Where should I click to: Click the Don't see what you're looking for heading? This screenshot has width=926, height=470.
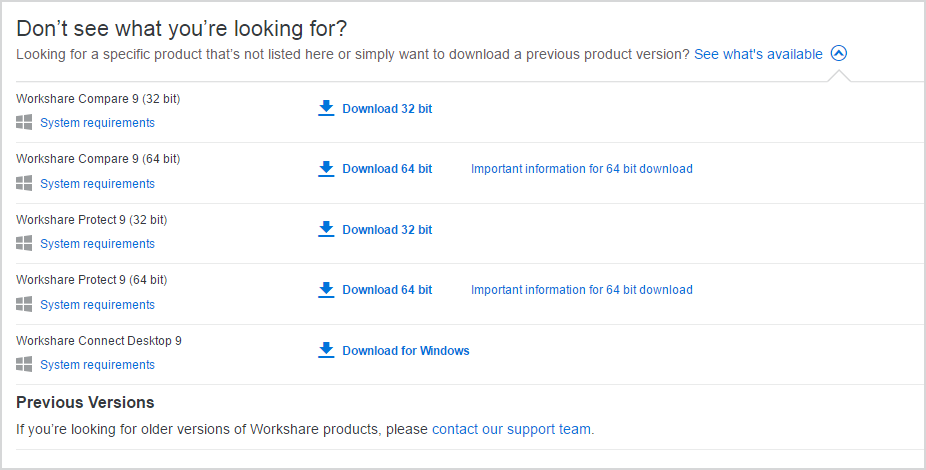point(181,28)
